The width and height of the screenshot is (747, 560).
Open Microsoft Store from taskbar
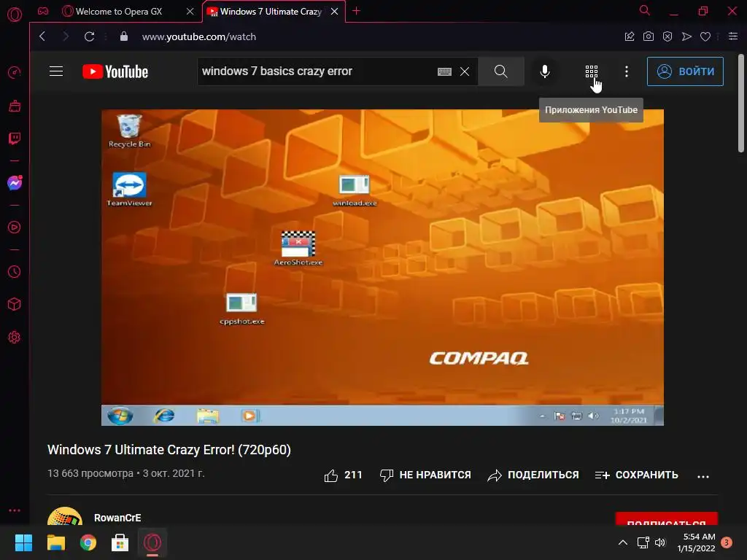click(x=120, y=542)
